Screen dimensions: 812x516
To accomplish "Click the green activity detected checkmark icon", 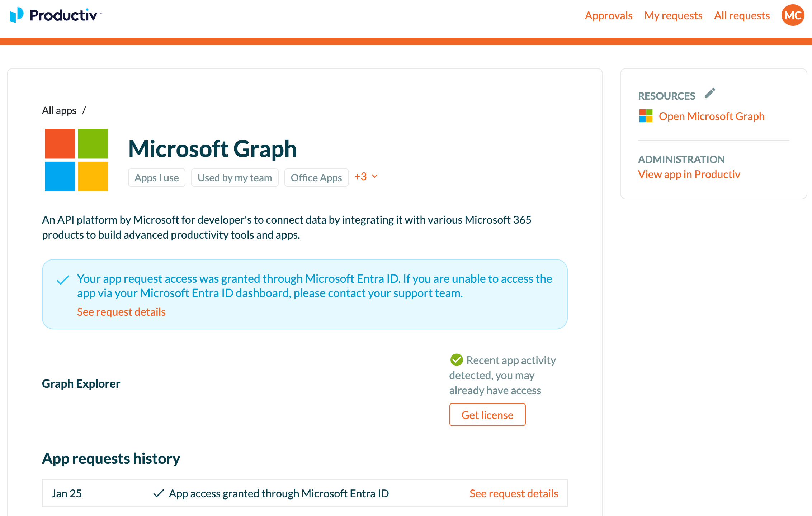I will (x=457, y=360).
